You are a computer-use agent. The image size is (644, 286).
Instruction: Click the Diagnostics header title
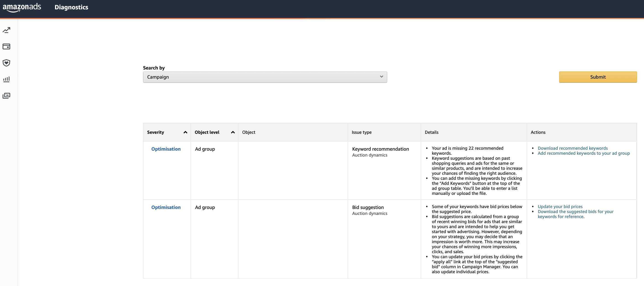[71, 7]
